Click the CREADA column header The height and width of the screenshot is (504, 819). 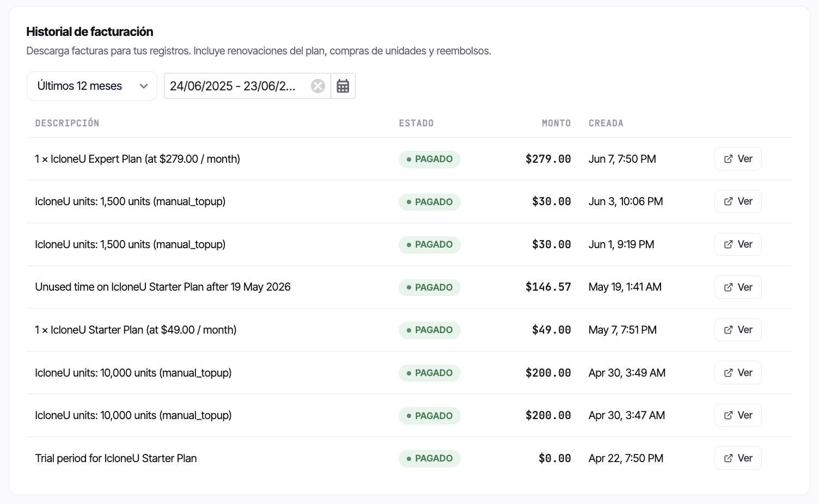pyautogui.click(x=606, y=123)
